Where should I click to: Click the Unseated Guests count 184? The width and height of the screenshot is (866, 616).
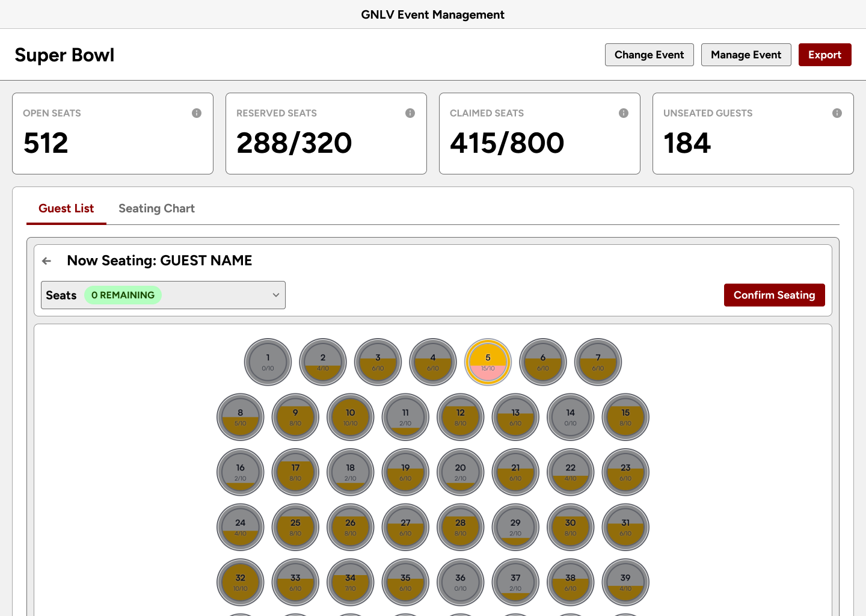pos(687,143)
